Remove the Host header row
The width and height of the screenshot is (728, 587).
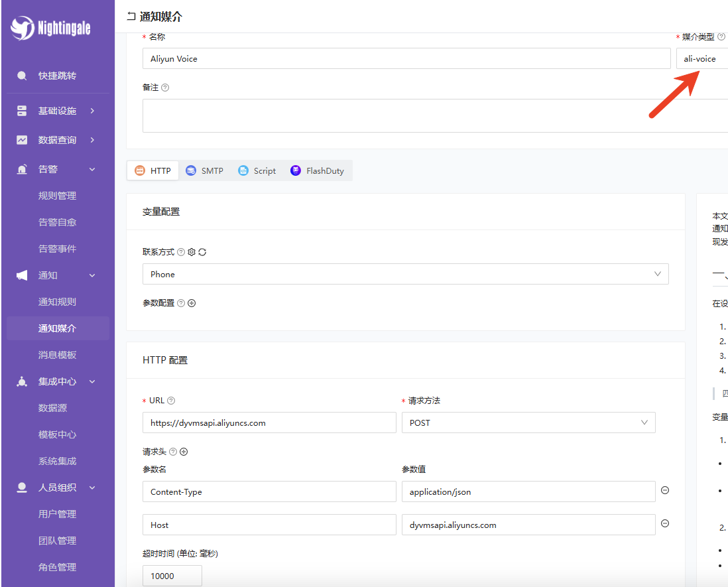tap(665, 523)
